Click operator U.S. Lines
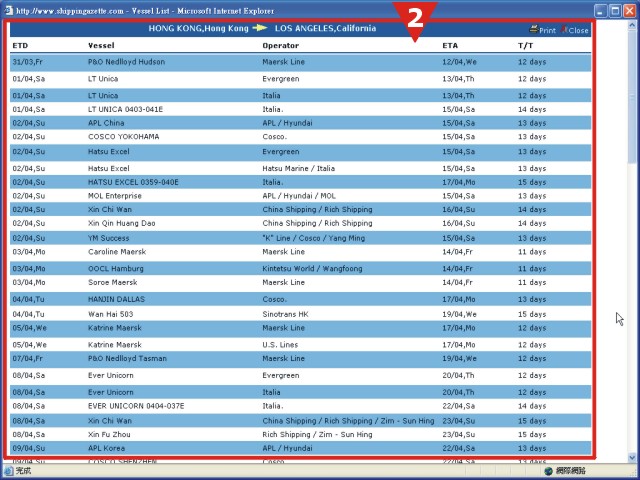Image resolution: width=640 pixels, height=480 pixels. 280,345
